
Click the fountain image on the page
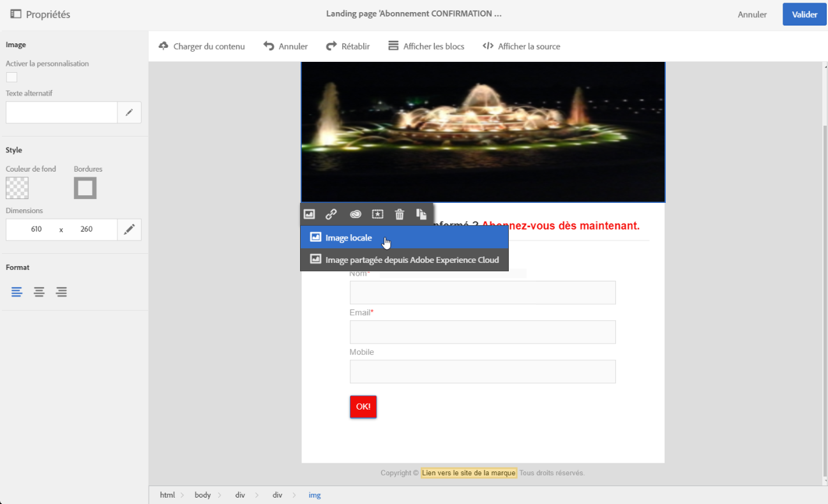pos(483,132)
